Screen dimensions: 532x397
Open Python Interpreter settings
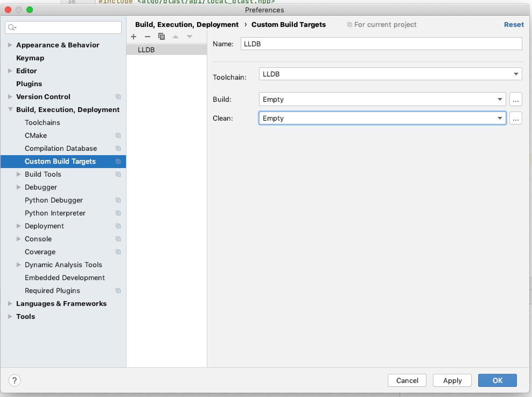[55, 213]
